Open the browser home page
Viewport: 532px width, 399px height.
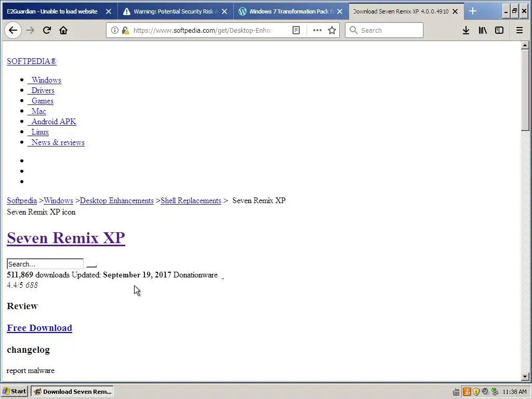[63, 30]
